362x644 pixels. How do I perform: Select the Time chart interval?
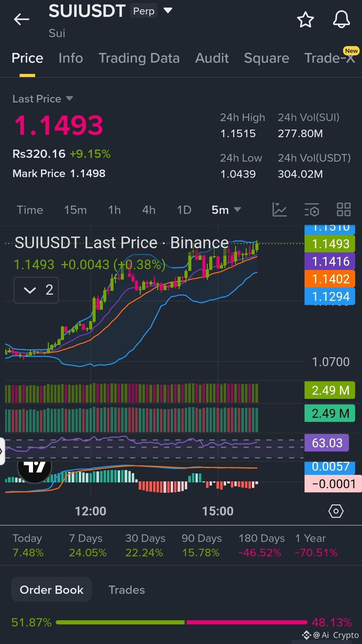(30, 210)
